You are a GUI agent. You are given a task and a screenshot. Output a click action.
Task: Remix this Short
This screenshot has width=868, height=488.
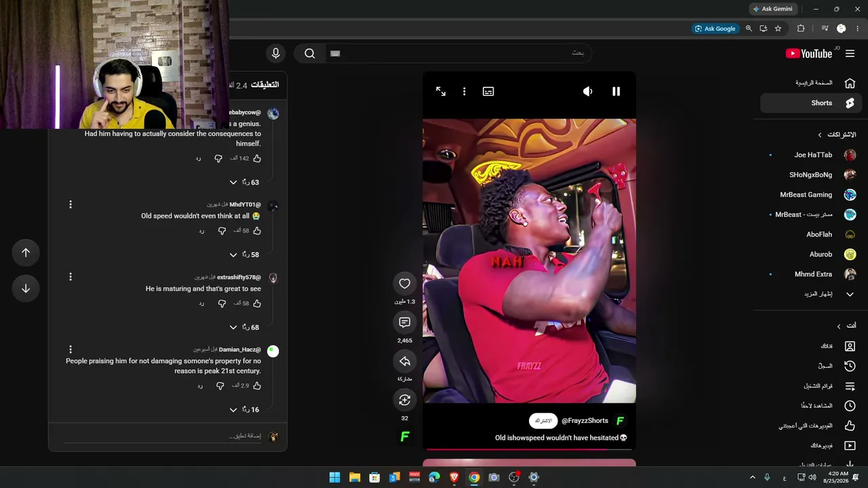(405, 400)
